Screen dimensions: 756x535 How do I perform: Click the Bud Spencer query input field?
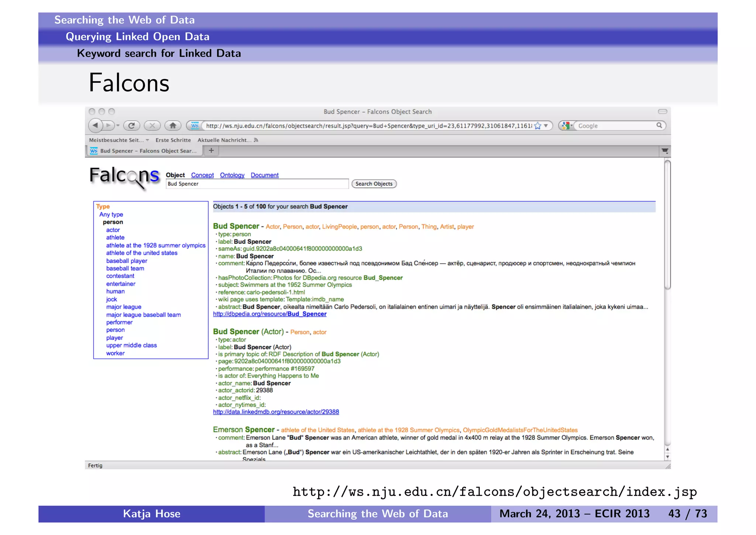click(x=257, y=184)
